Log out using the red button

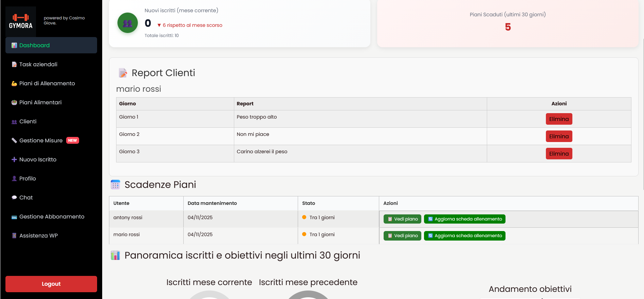tap(51, 284)
